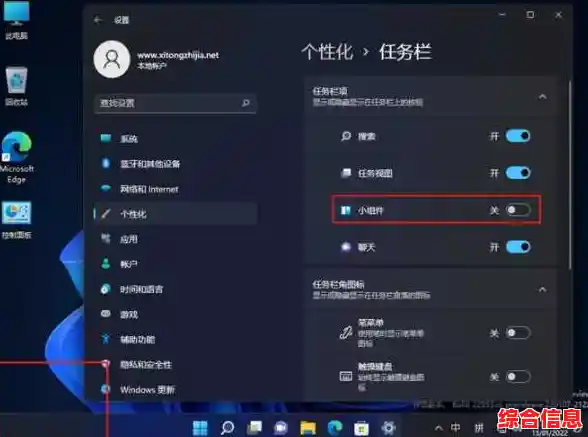Enable the 触摸键盘 (Touch keyboard) switch
This screenshot has height=437, width=588.
point(518,376)
